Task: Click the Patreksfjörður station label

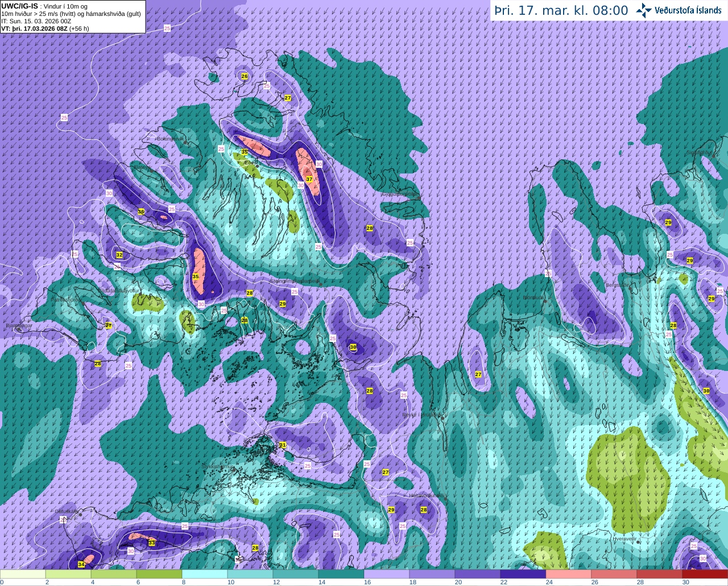Action: click(x=66, y=299)
